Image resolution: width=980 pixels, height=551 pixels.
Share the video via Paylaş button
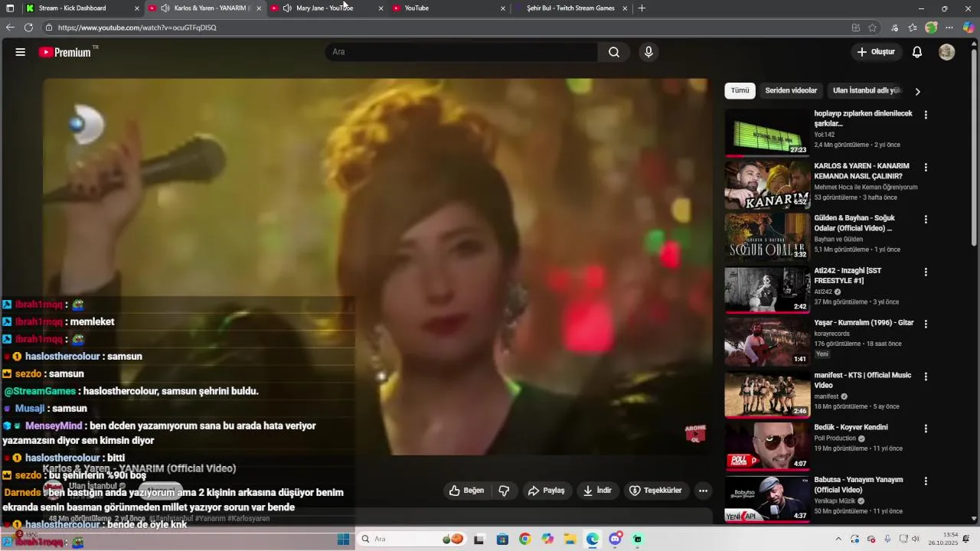pos(547,491)
